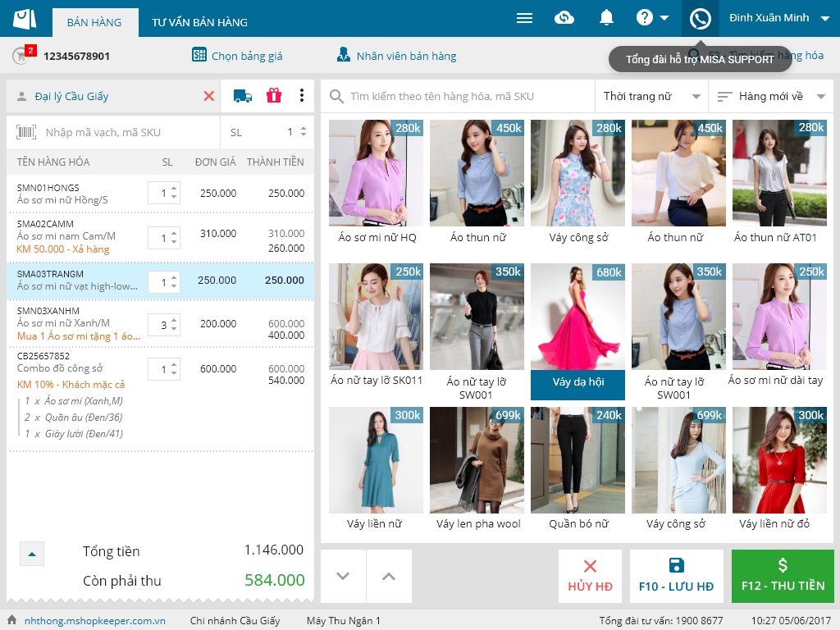
Task: Open the three-dot more options menu
Action: (x=302, y=95)
